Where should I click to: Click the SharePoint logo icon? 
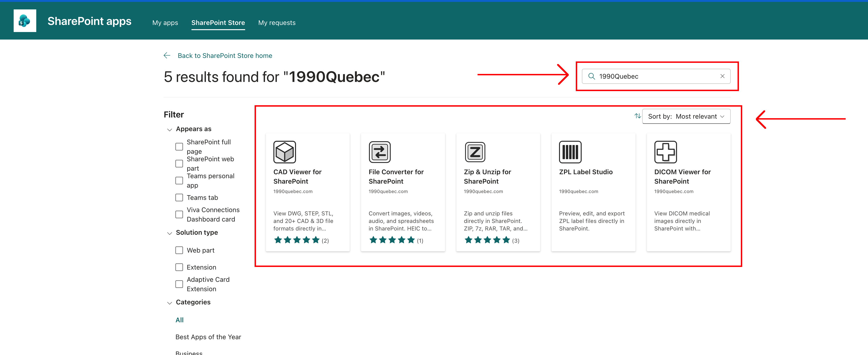pyautogui.click(x=24, y=21)
